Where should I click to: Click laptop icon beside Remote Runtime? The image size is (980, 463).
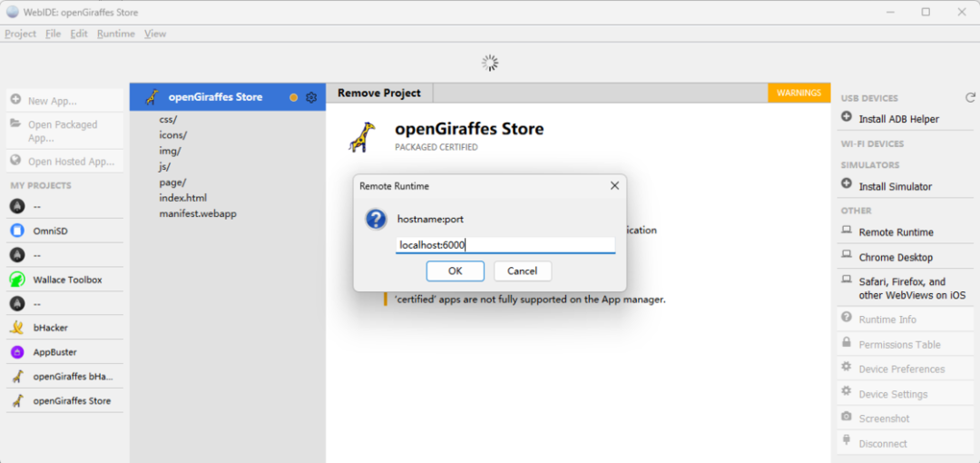[847, 231]
